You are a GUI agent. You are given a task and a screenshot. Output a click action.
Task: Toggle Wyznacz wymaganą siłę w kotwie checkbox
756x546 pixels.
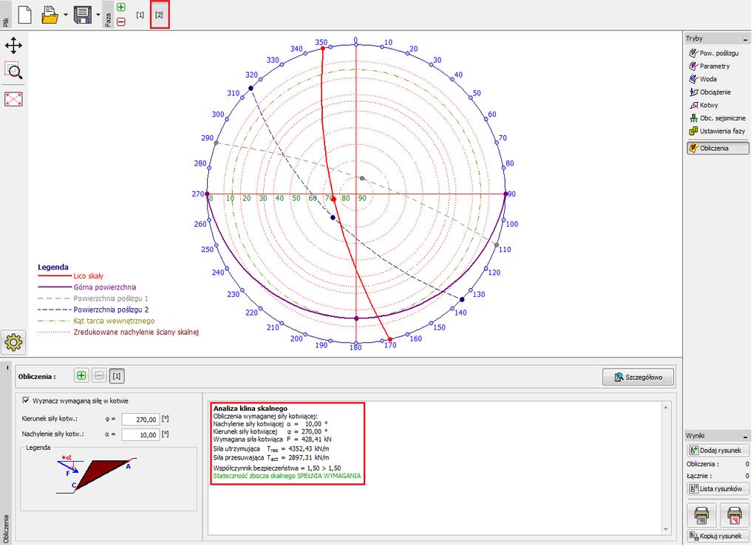26,400
